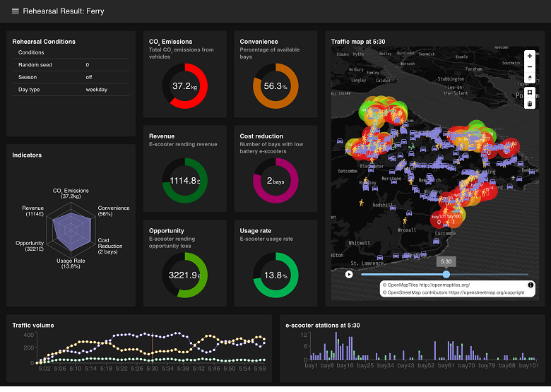The height and width of the screenshot is (392, 551).
Task: Click the Indicators radar chart polygon
Action: (70, 230)
